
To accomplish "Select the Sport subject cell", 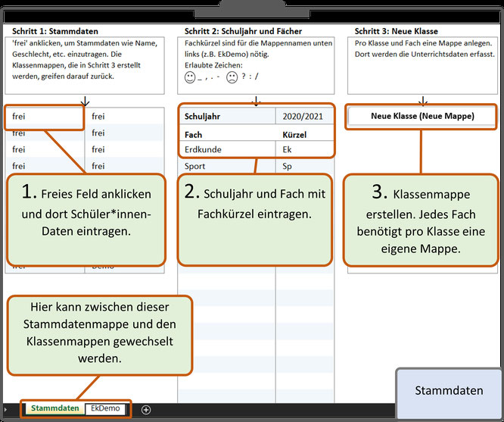I will pos(227,166).
